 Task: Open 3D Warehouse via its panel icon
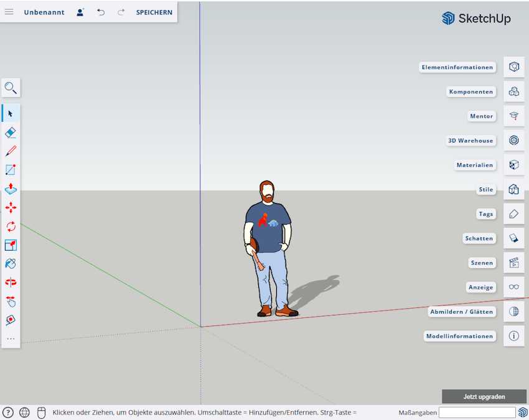(x=513, y=140)
